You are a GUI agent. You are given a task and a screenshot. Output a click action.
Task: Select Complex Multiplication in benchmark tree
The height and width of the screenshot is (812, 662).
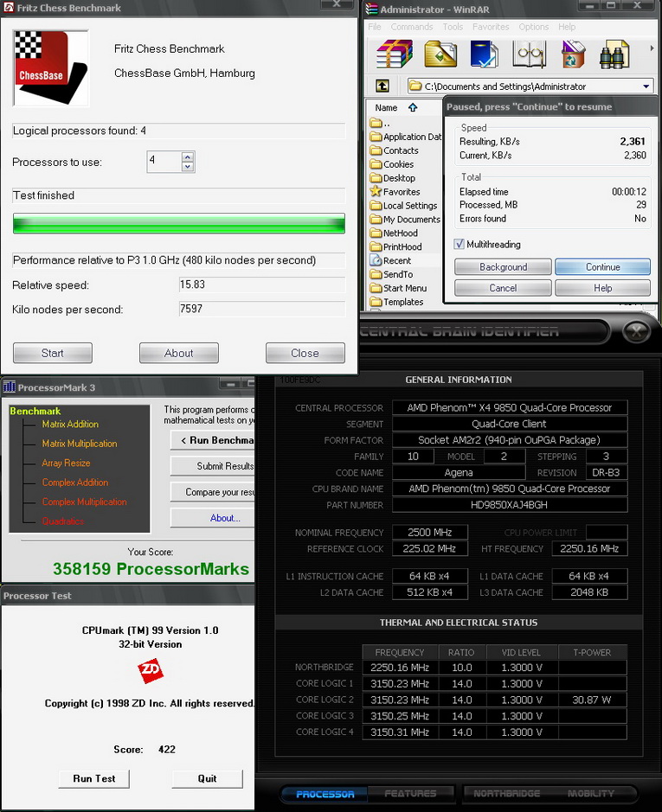coord(84,502)
